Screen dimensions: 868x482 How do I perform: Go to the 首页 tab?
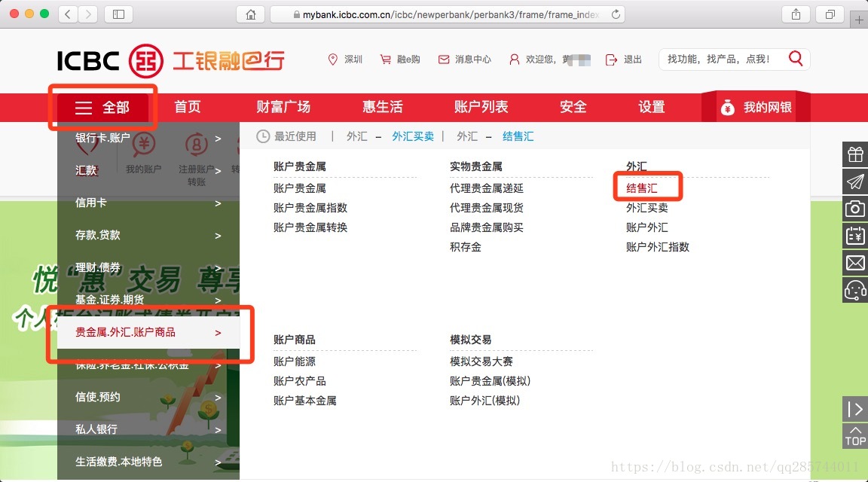(188, 107)
